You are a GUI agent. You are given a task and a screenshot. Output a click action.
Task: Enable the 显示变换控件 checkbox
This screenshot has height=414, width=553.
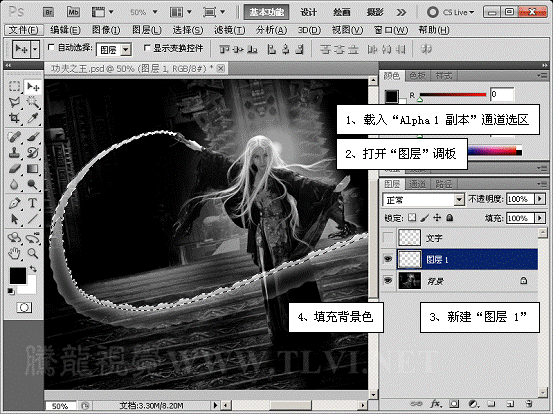(147, 47)
